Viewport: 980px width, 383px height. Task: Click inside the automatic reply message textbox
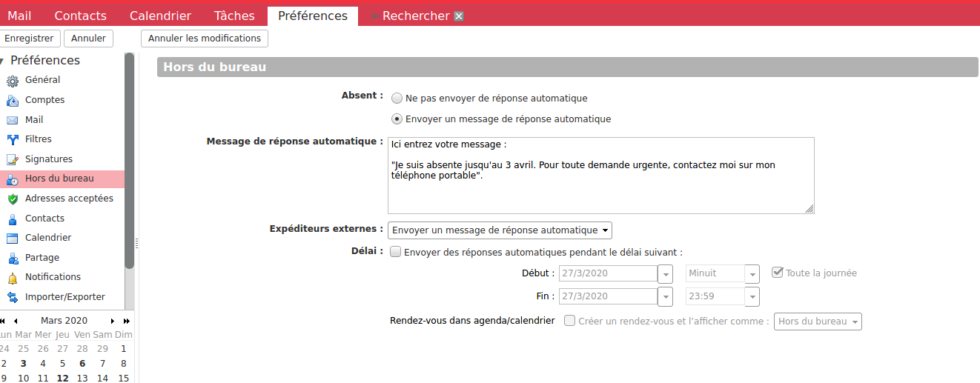[600, 193]
